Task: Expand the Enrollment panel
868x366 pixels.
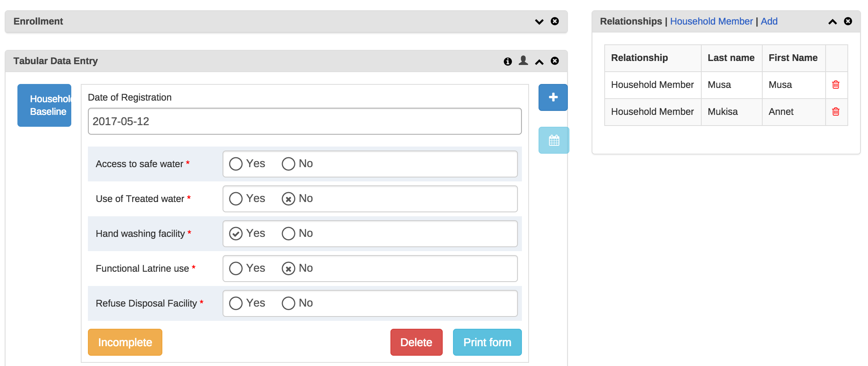Action: click(539, 22)
